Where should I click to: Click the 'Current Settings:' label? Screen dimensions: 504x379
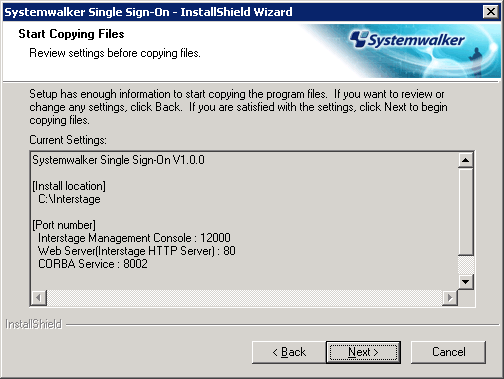point(68,140)
